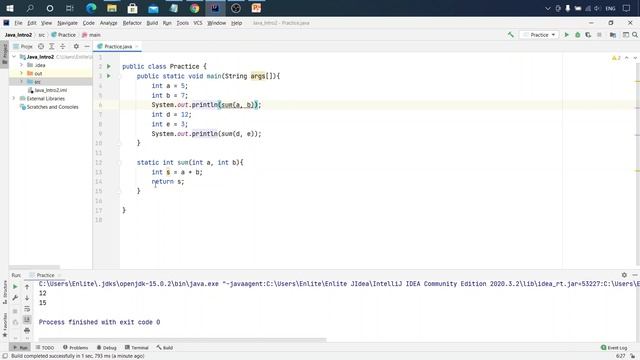Click the Search Everywhere magnifier icon

pos(635,35)
